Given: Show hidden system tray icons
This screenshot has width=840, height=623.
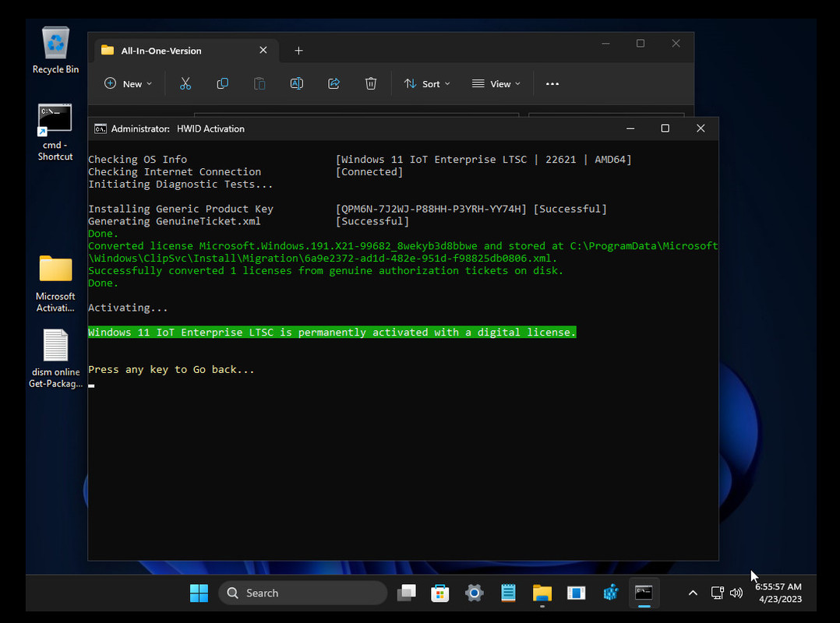Looking at the screenshot, I should point(693,593).
